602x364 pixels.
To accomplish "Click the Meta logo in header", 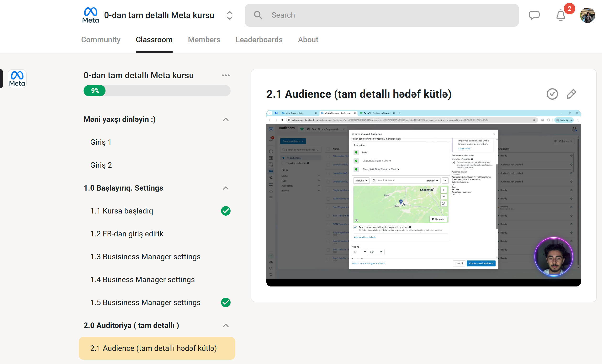I will click(90, 15).
